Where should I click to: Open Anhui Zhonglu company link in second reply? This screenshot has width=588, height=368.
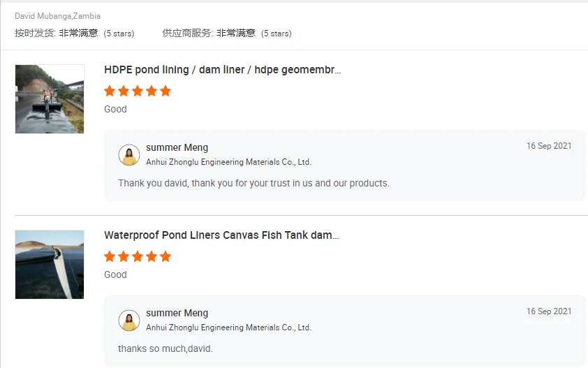(228, 327)
